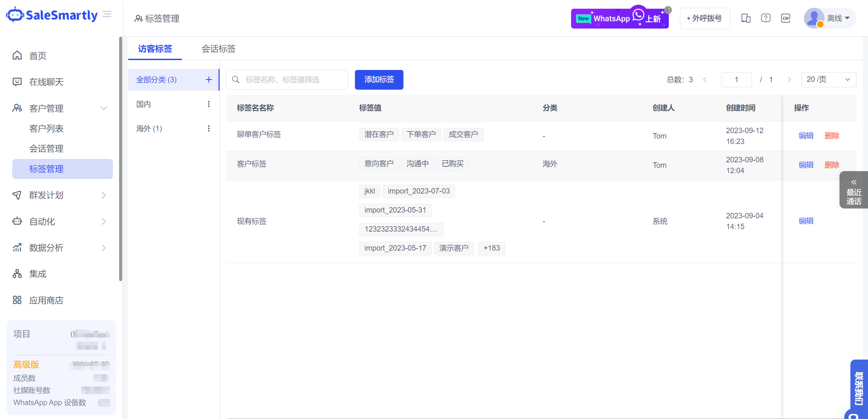Open 客户列表 in the sidebar
868x419 pixels.
[46, 128]
